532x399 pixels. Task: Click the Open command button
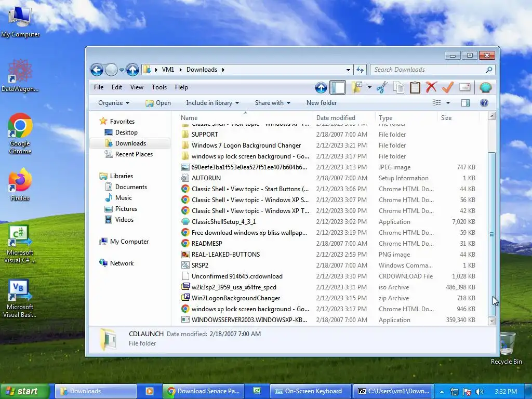click(158, 103)
